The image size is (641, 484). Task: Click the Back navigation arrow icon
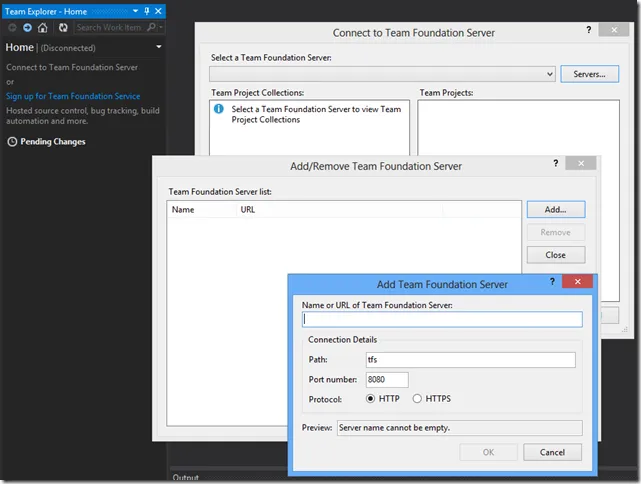[x=13, y=28]
